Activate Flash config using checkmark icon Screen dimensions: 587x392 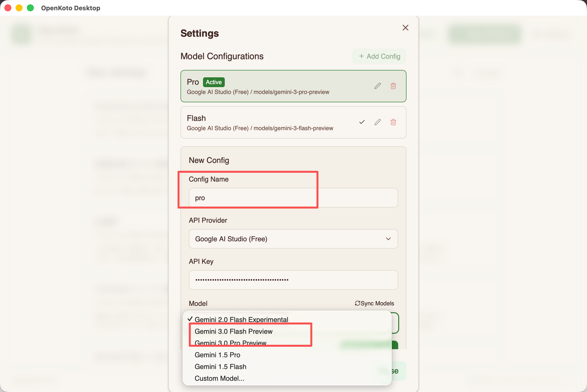pos(361,122)
